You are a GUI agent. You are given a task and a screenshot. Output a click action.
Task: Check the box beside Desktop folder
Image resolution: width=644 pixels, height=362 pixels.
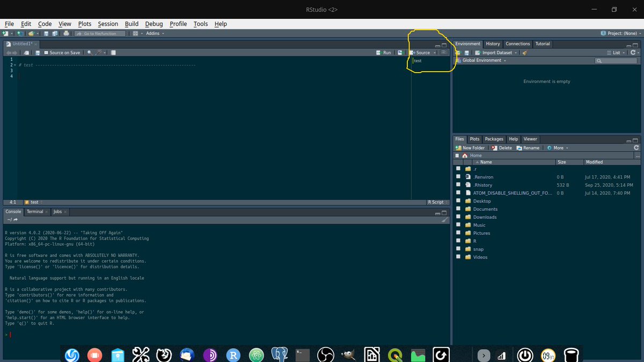pos(458,201)
